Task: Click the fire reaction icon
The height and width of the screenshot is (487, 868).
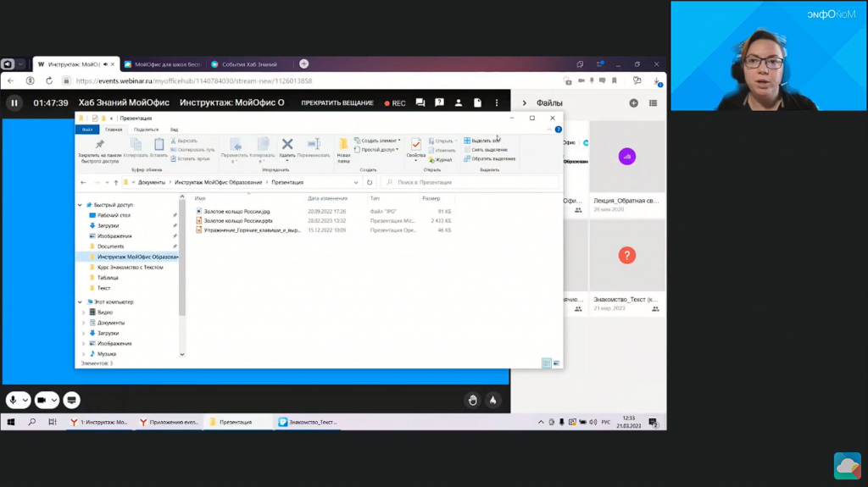Action: (492, 400)
